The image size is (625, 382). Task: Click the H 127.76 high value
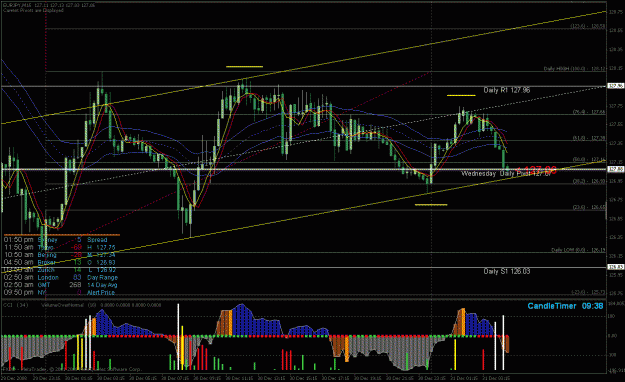pos(101,247)
